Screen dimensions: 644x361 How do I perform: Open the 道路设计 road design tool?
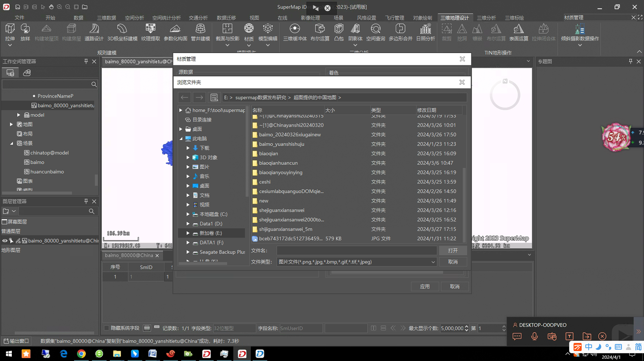point(94,32)
